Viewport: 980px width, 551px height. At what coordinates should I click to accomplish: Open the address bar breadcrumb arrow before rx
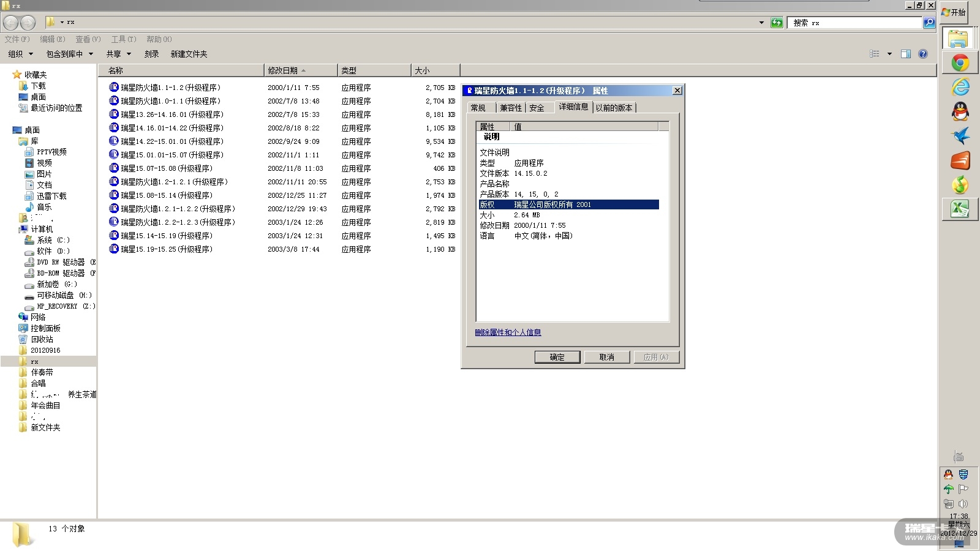62,23
